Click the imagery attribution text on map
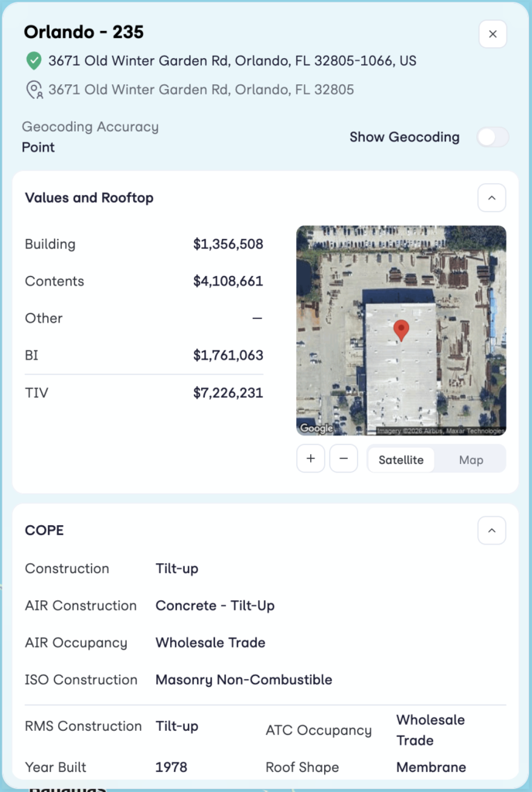This screenshot has height=792, width=532. pos(440,431)
